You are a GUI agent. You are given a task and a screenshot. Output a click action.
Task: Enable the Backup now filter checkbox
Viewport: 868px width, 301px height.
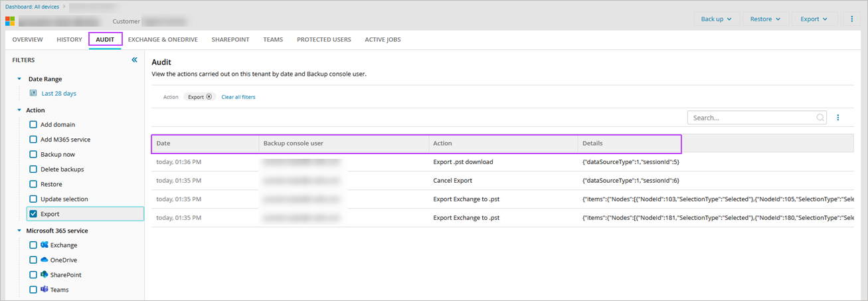(33, 154)
